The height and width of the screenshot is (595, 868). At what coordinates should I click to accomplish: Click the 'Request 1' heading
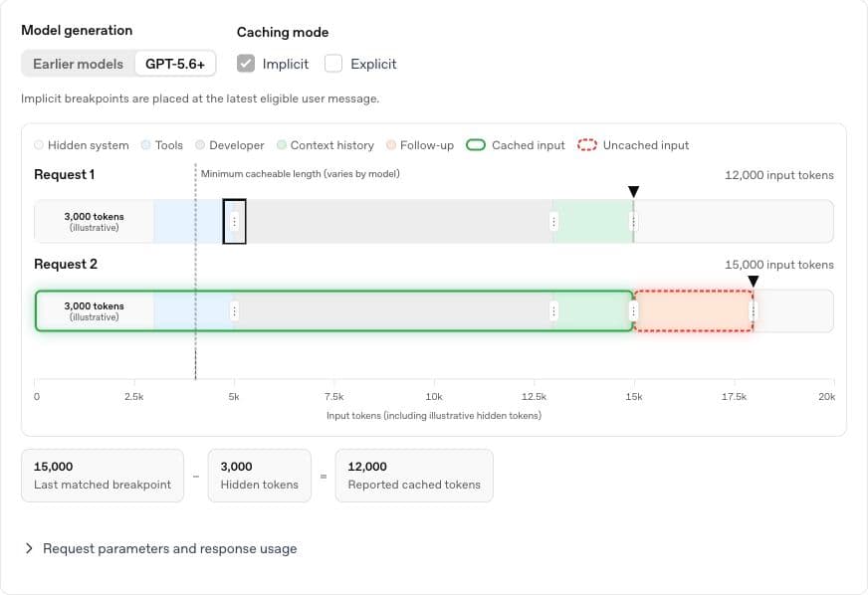click(65, 174)
